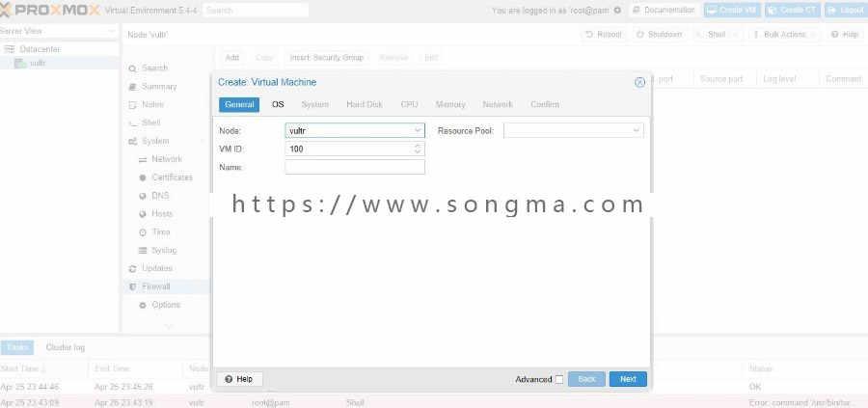
Task: Expand the Server View selector
Action: [x=58, y=31]
